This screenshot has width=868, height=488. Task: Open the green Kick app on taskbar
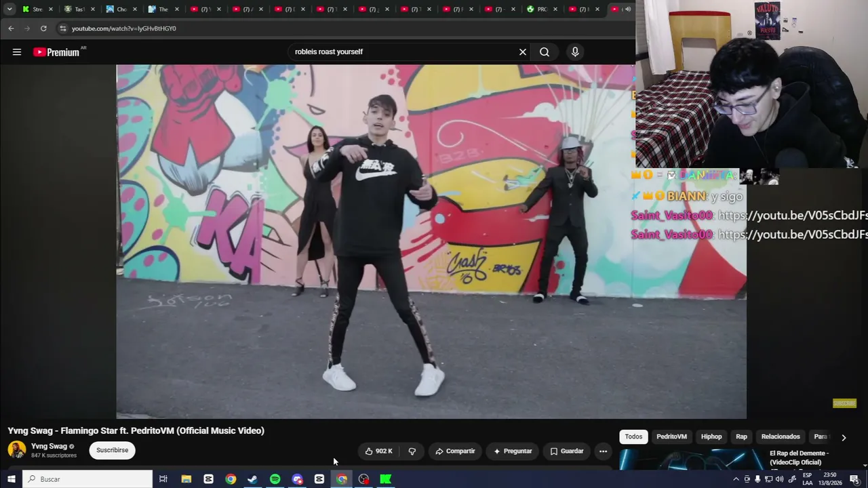(x=386, y=479)
